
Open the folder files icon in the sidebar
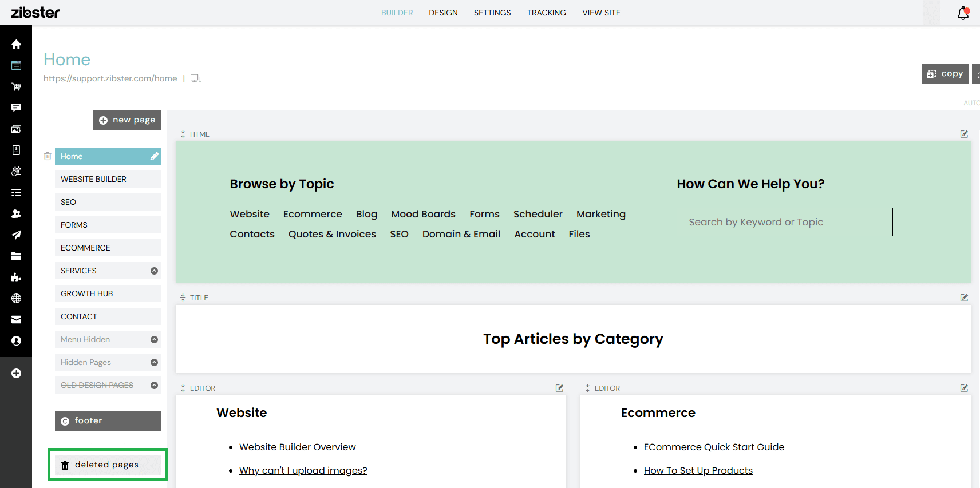16,256
